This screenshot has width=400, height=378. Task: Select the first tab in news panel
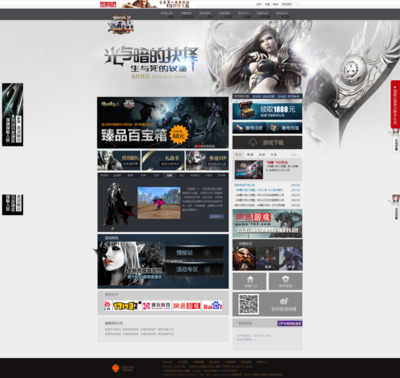pyautogui.click(x=238, y=154)
